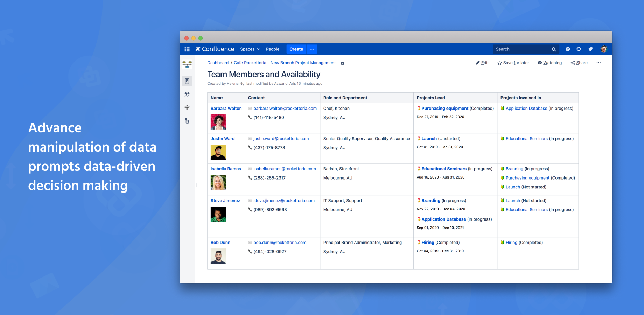Screen dimensions: 644x315
Task: Click the signpost icon in sidebar
Action: pyautogui.click(x=187, y=108)
